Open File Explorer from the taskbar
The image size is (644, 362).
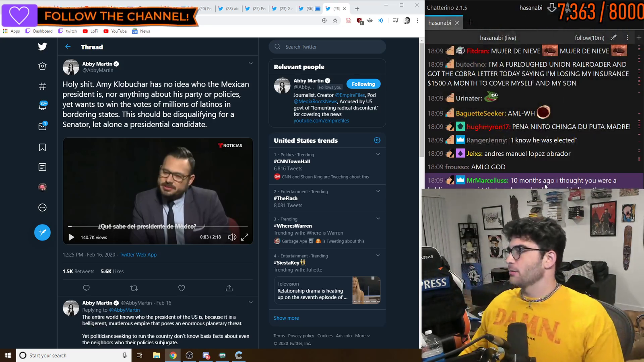157,355
